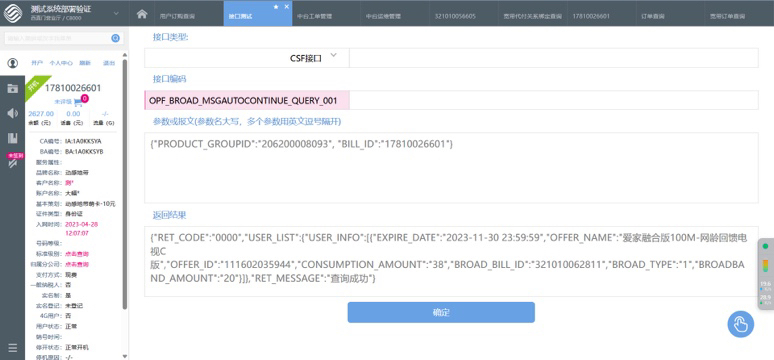This screenshot has height=360, width=774.
Task: Click the scrollbar down arrow in customer panel
Action: [125, 356]
